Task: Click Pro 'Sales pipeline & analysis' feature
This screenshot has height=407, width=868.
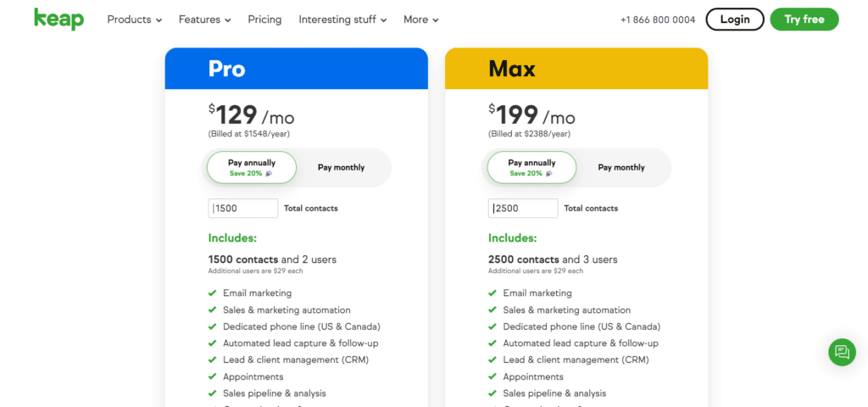Action: click(275, 393)
